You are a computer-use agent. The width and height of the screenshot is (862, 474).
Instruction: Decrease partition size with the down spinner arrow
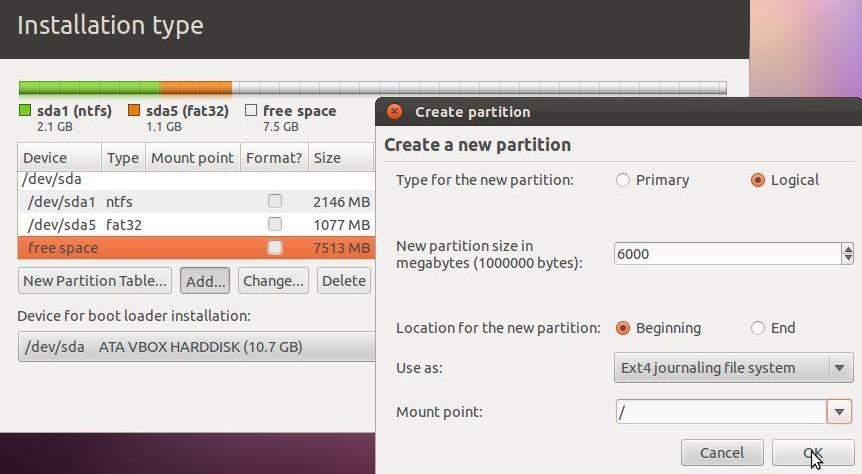coord(847,259)
